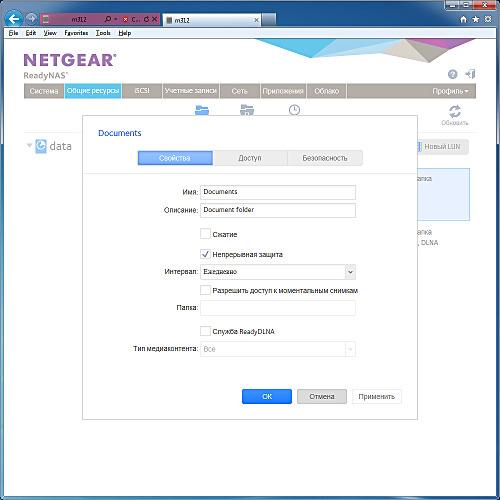This screenshot has width=500, height=500.
Task: Open the snapshot timeline clock icon
Action: (x=294, y=110)
